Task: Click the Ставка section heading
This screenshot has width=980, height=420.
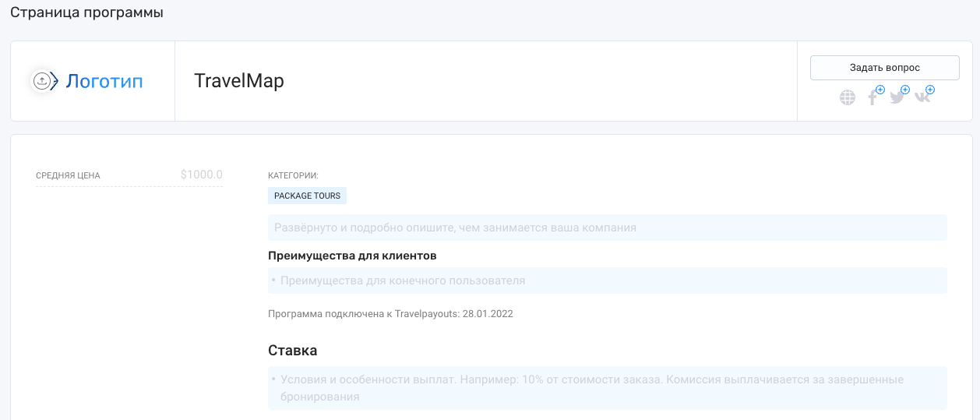Action: (293, 351)
